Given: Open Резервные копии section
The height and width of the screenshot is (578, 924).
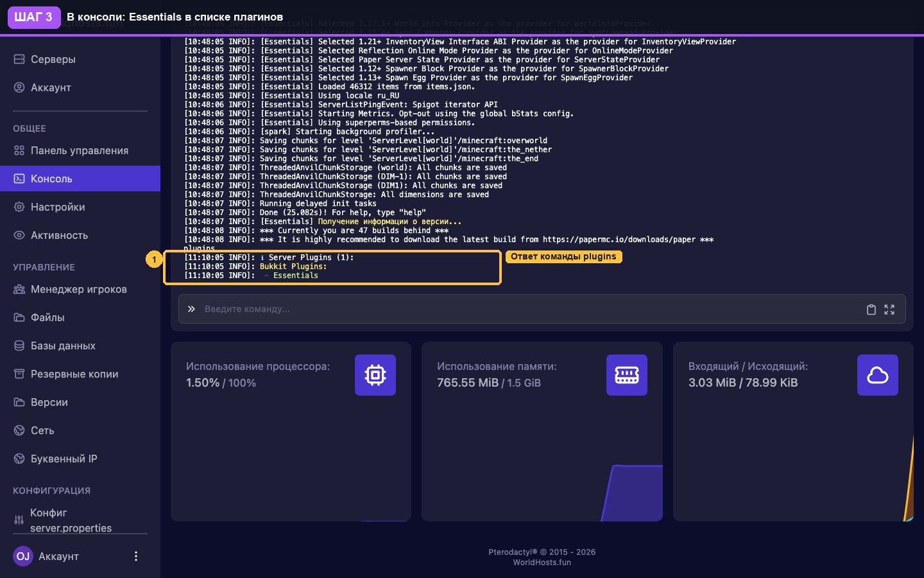Looking at the screenshot, I should pos(80,374).
